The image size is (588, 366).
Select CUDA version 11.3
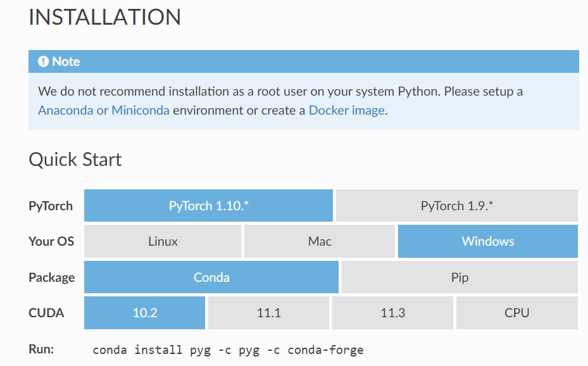click(x=392, y=313)
